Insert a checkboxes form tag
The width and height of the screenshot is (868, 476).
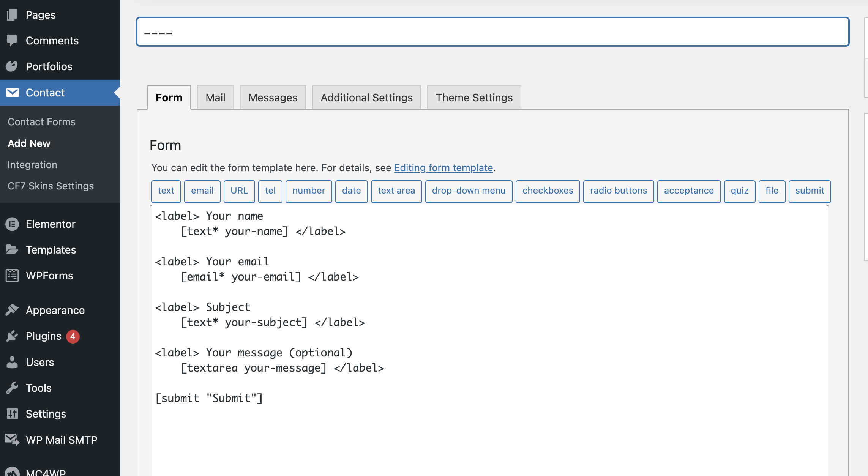pos(548,191)
